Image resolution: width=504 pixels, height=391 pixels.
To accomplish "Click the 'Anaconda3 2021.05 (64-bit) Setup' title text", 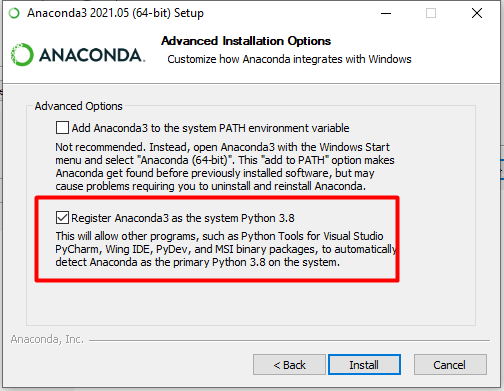I will click(x=115, y=13).
